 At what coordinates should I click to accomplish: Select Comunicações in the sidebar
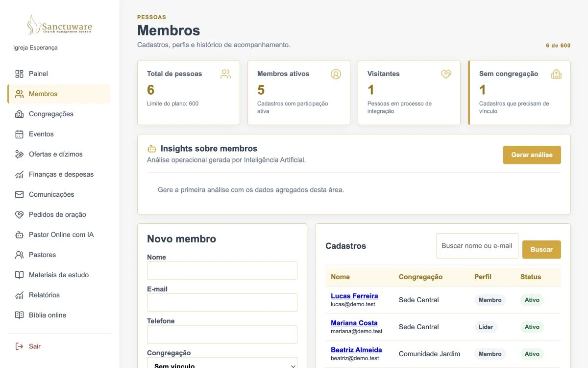click(58, 194)
